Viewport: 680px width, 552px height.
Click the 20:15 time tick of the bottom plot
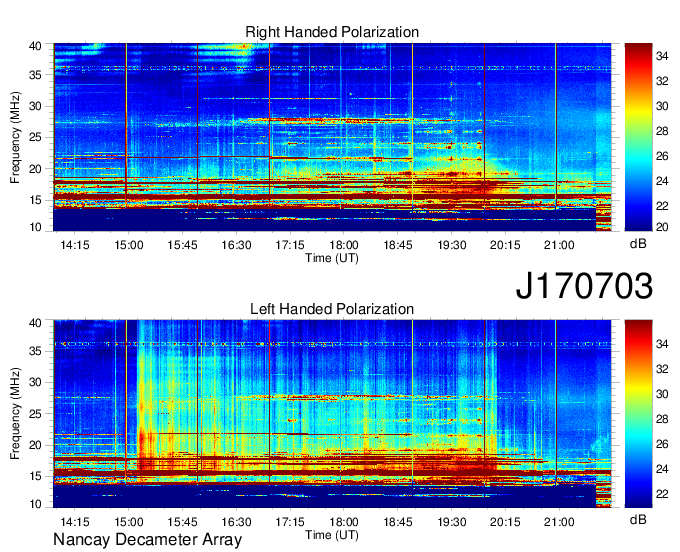tap(505, 522)
